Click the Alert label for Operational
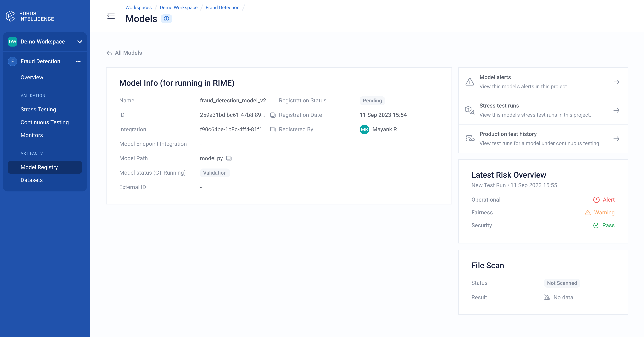The width and height of the screenshot is (644, 337). pos(608,200)
